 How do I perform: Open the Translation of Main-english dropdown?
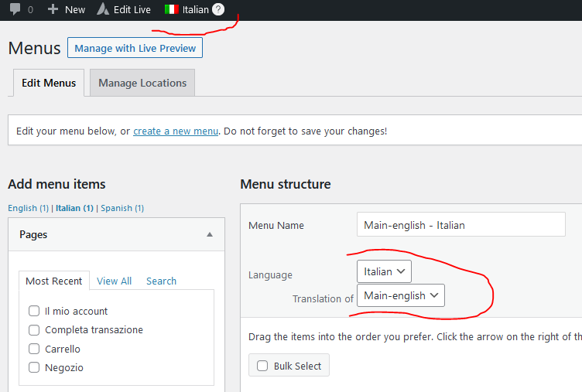pos(401,295)
